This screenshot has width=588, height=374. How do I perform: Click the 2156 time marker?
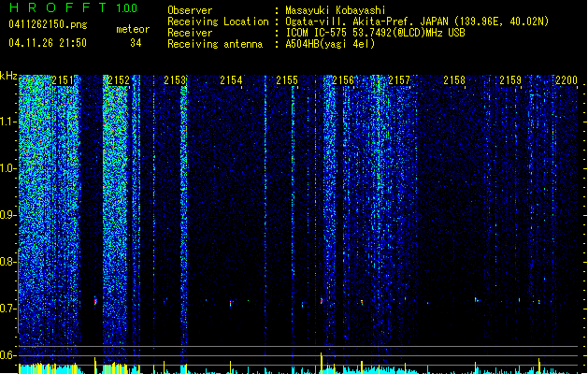pos(343,80)
